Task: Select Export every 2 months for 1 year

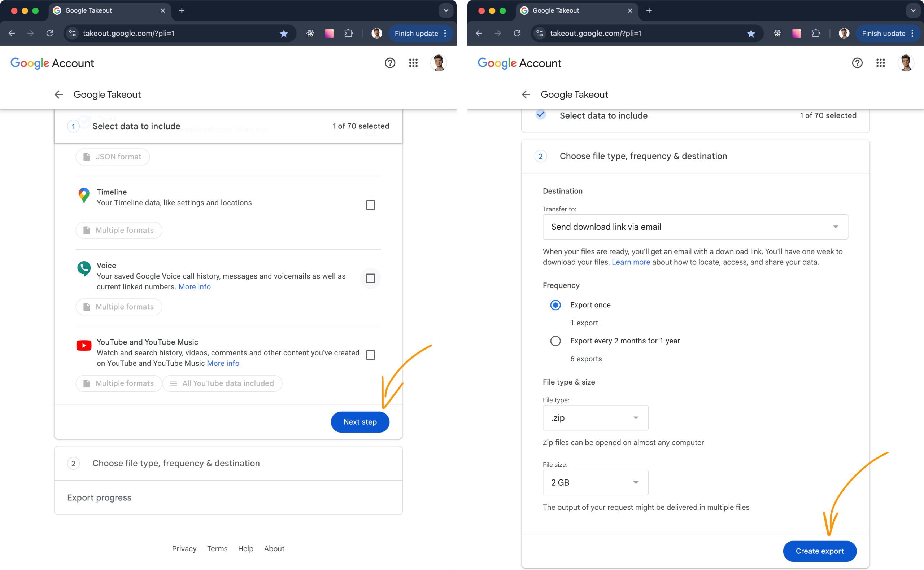Action: pyautogui.click(x=555, y=341)
